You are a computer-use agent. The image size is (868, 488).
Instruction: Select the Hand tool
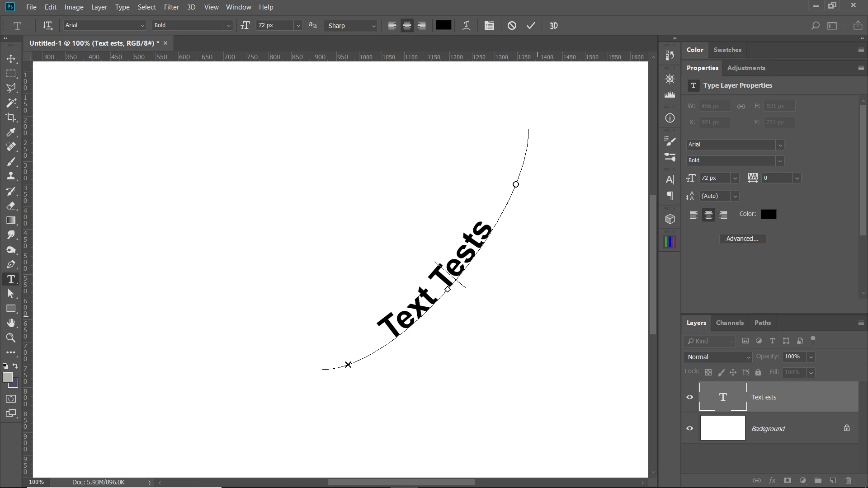[x=11, y=323]
